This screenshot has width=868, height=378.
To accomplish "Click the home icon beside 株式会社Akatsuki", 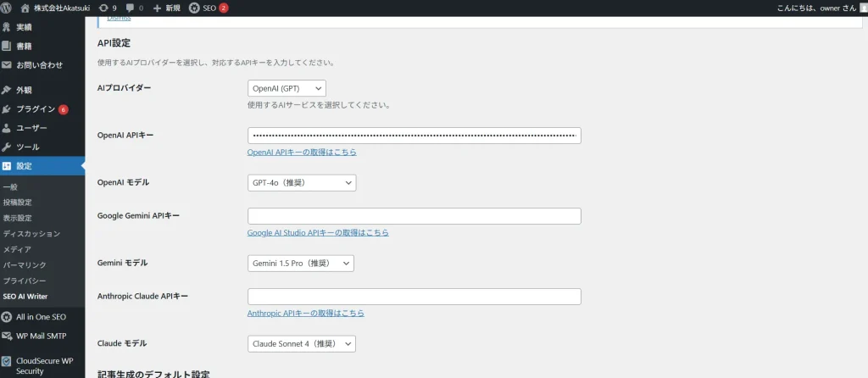I will [25, 8].
